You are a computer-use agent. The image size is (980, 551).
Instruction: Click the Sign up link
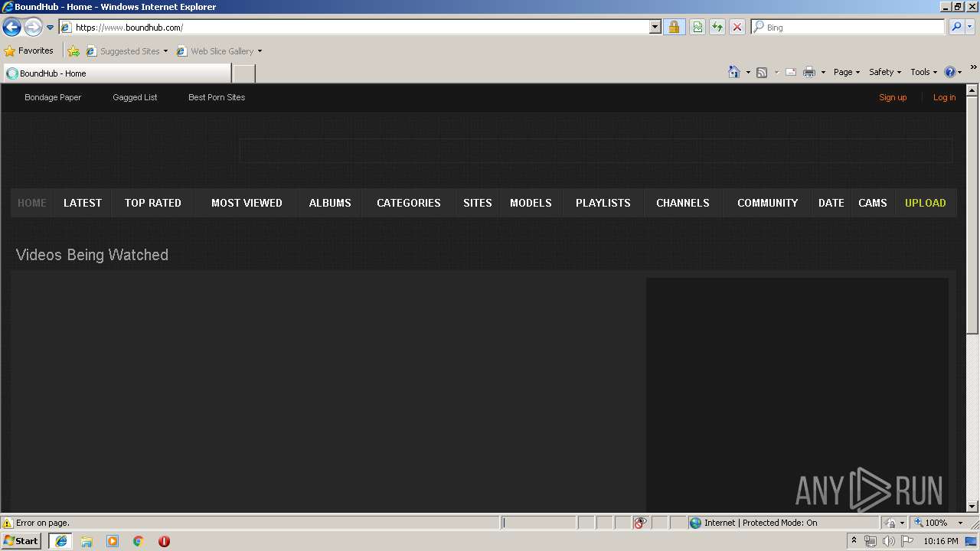click(x=893, y=97)
